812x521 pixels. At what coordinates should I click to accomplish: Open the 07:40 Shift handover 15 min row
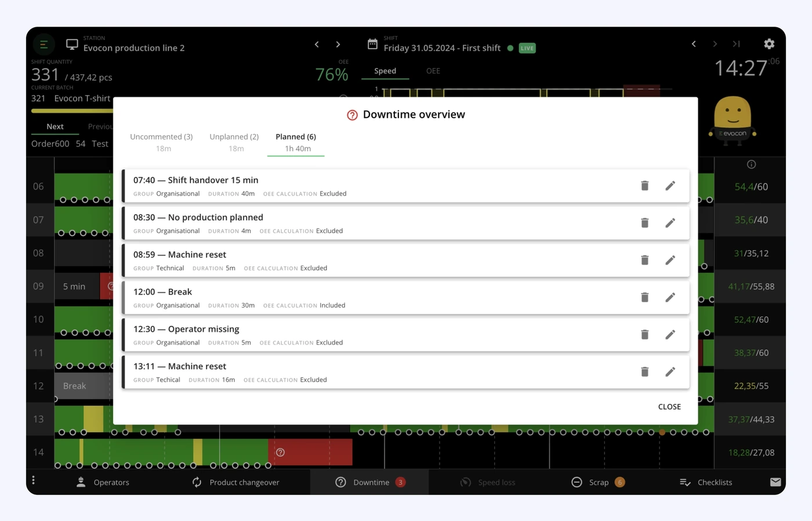[x=406, y=186]
